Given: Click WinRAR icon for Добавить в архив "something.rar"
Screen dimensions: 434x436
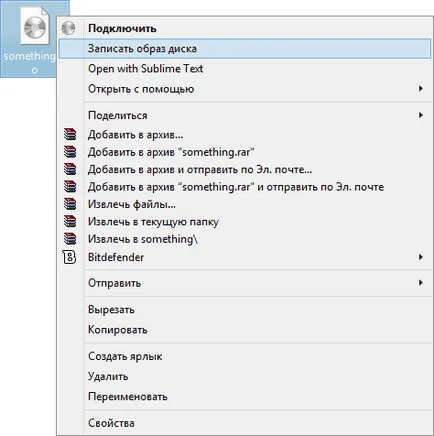Looking at the screenshot, I should (x=70, y=152).
